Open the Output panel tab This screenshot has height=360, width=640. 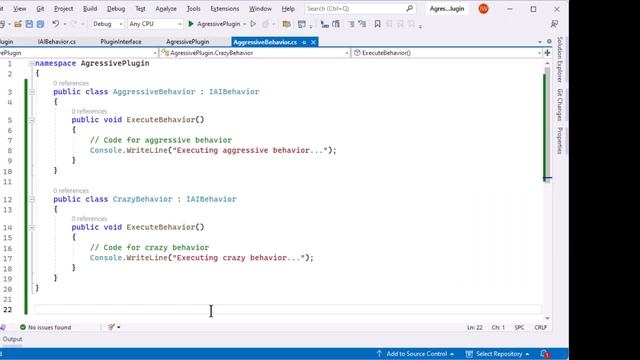point(12,339)
